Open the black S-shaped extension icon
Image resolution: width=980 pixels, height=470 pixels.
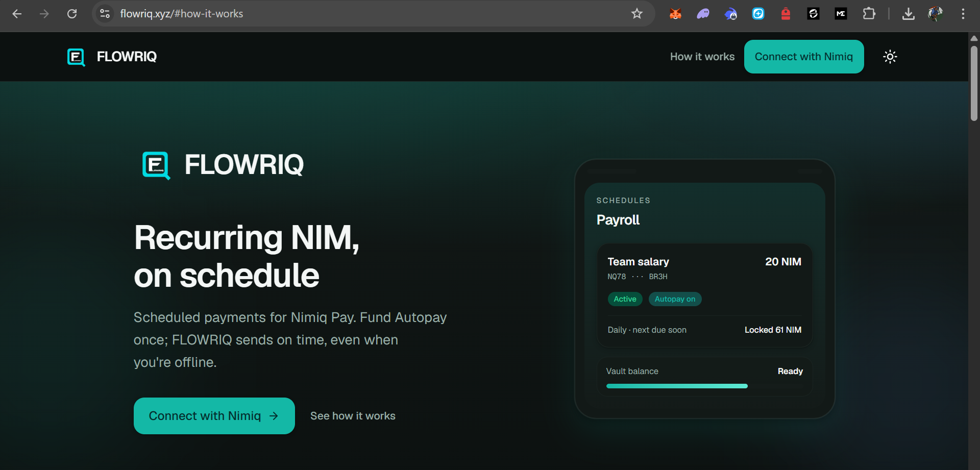813,14
